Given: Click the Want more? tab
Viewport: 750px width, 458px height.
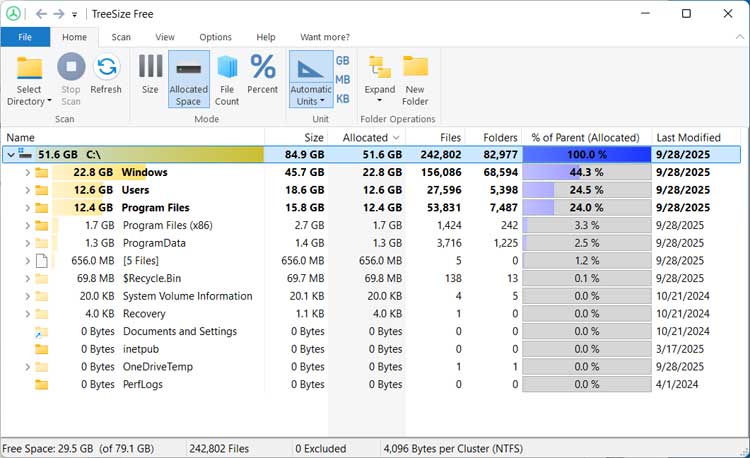Looking at the screenshot, I should pos(325,37).
